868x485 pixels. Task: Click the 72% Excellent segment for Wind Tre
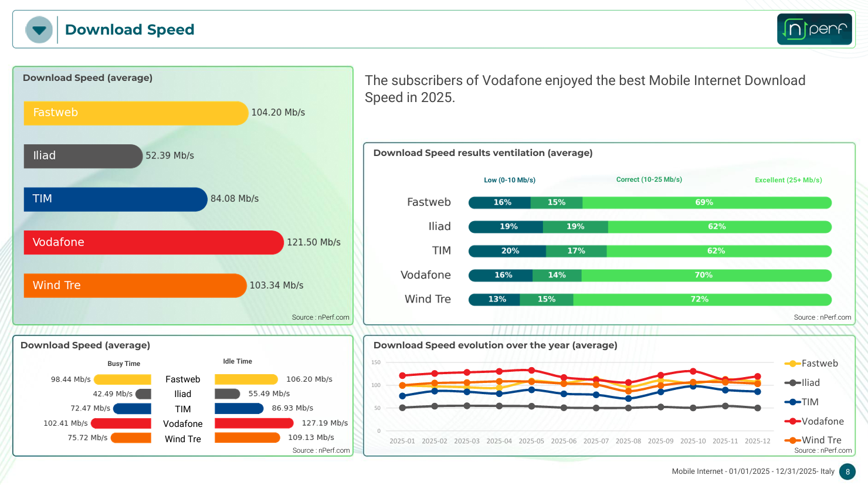(x=703, y=300)
